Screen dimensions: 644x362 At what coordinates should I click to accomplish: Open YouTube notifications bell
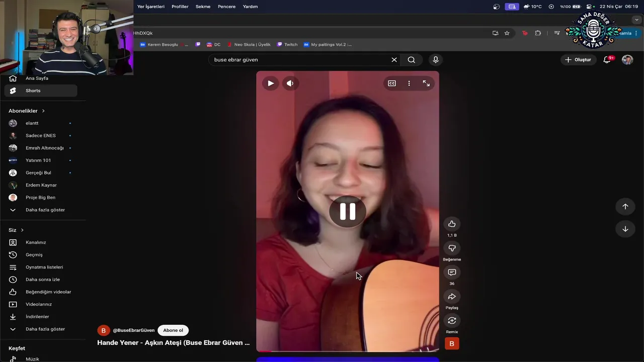click(607, 60)
